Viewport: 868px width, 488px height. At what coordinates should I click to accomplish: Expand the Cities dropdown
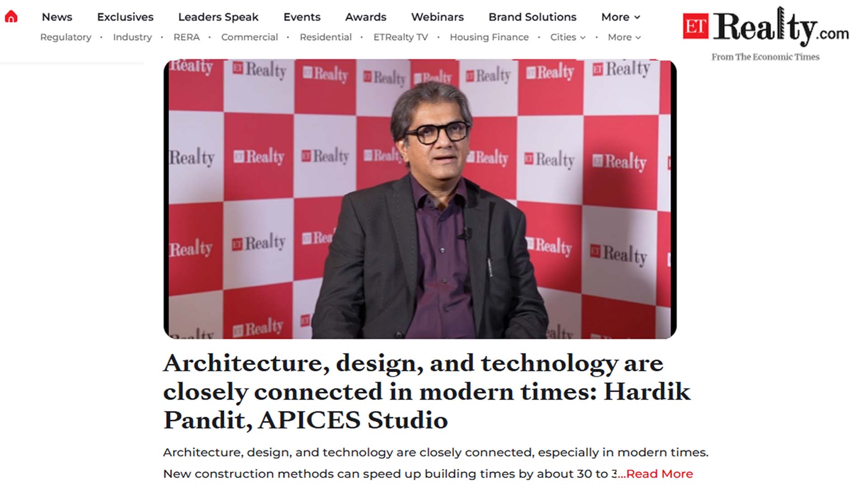coord(567,38)
